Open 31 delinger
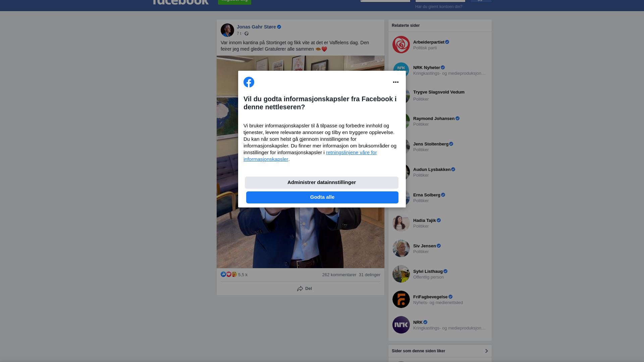The image size is (644, 362). click(x=370, y=275)
